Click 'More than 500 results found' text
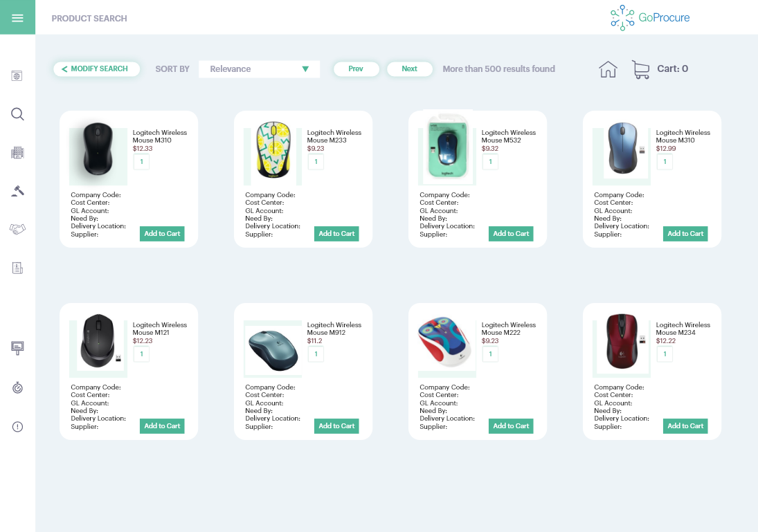This screenshot has height=532, width=758. click(x=499, y=69)
